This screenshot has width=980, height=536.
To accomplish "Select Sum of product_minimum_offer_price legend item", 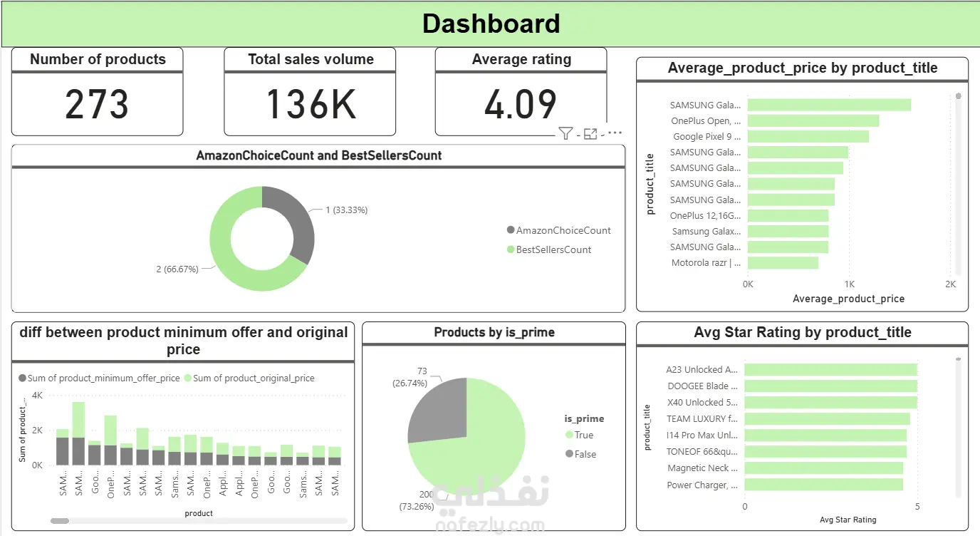I will click(99, 378).
